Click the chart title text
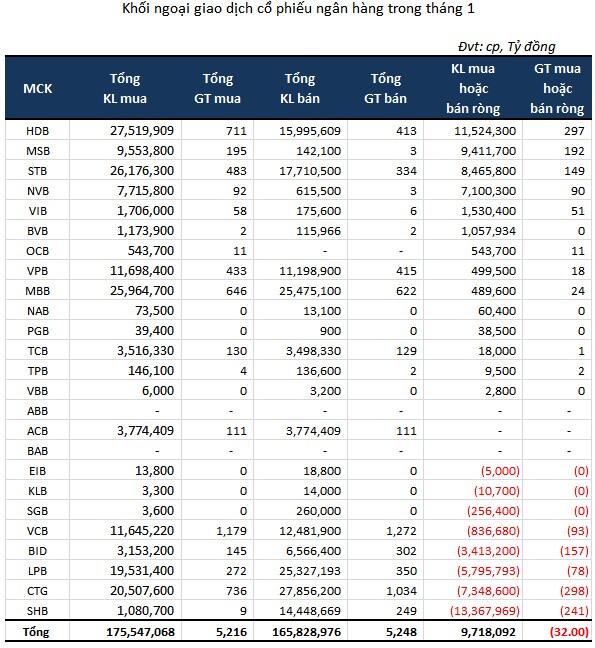This screenshot has height=648, width=595. coord(298,9)
